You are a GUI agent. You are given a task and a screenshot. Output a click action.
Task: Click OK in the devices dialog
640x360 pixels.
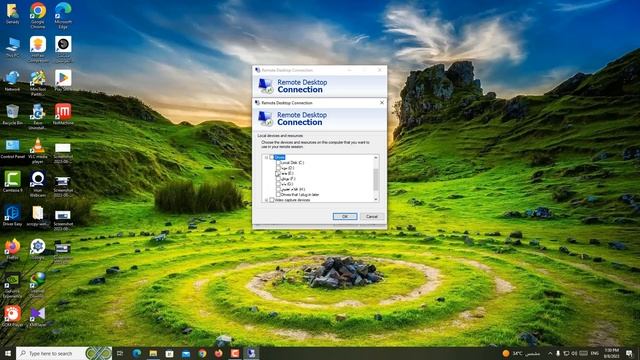344,216
